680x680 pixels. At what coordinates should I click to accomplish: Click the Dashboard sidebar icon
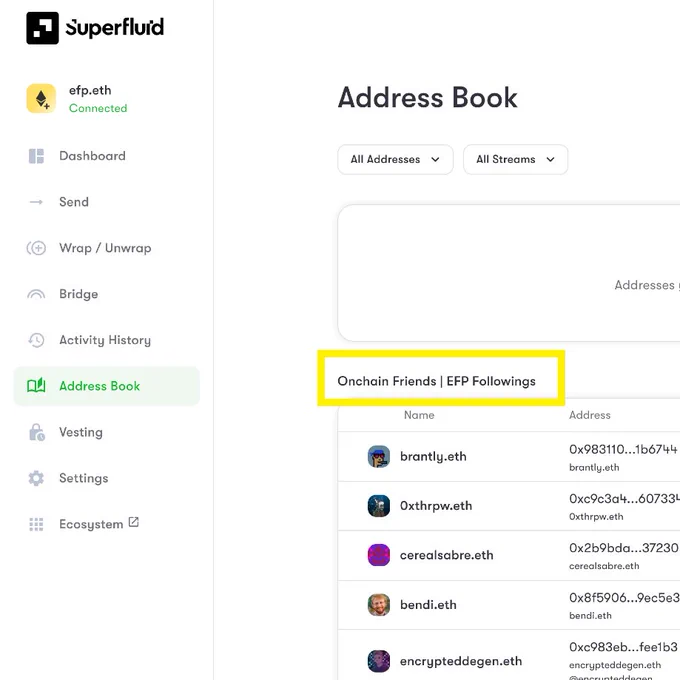36,156
